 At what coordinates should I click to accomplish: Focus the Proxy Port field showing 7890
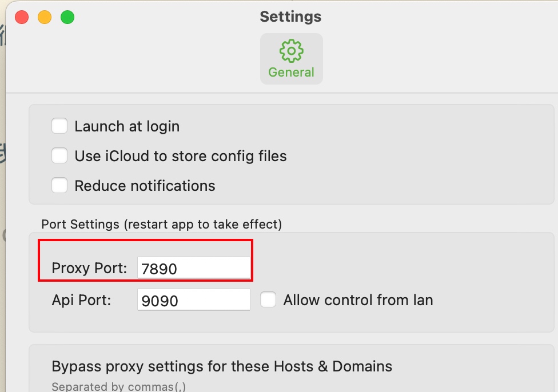[193, 268]
